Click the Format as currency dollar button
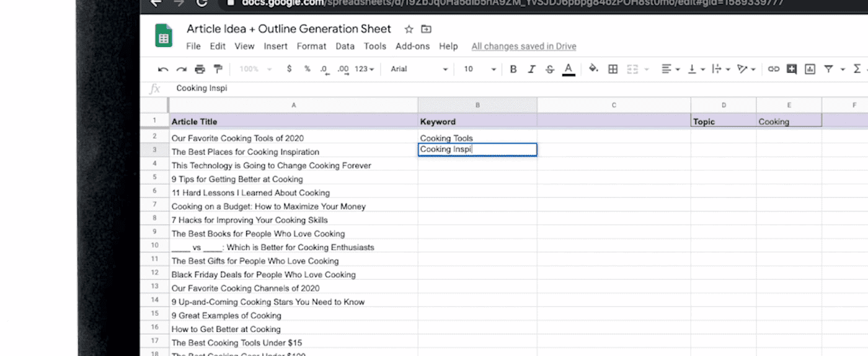 (289, 69)
